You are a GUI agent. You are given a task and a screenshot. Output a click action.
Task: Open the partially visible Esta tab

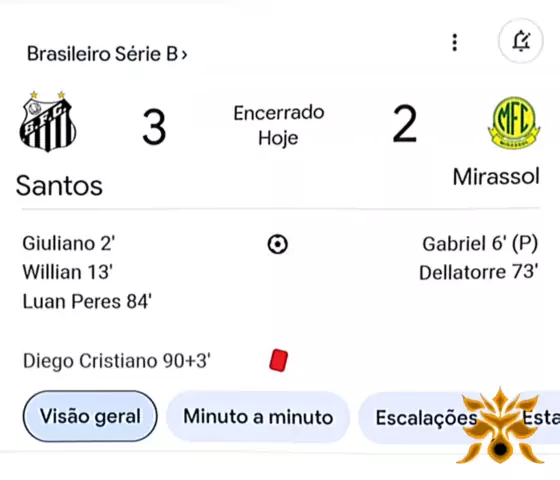tap(541, 418)
